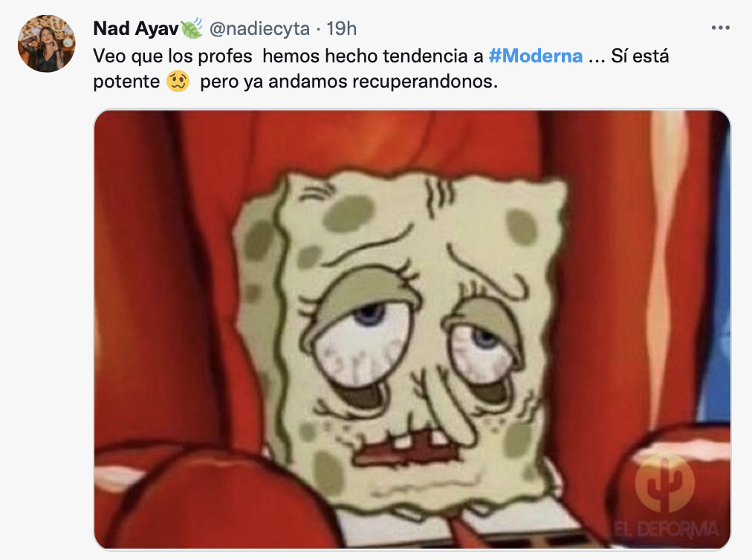Click the leaf emoji beside Nad Ayav
Screen dimensions: 752x560
click(192, 28)
